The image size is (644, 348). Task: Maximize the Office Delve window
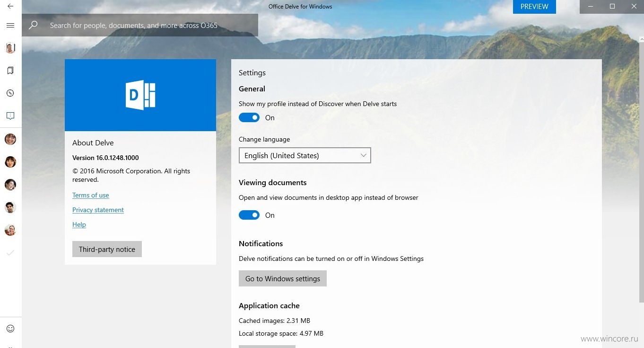612,7
